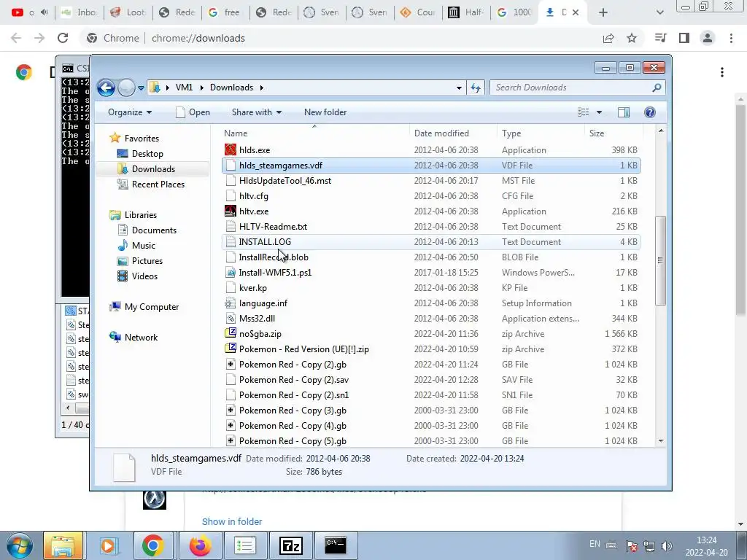Select the language.inf setup icon
The width and height of the screenshot is (747, 560).
pos(231,303)
